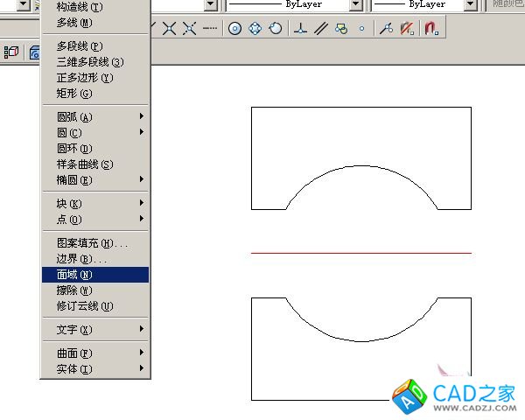The height and width of the screenshot is (420, 525).
Task: Select the Parallel snap icon
Action: tap(321, 29)
